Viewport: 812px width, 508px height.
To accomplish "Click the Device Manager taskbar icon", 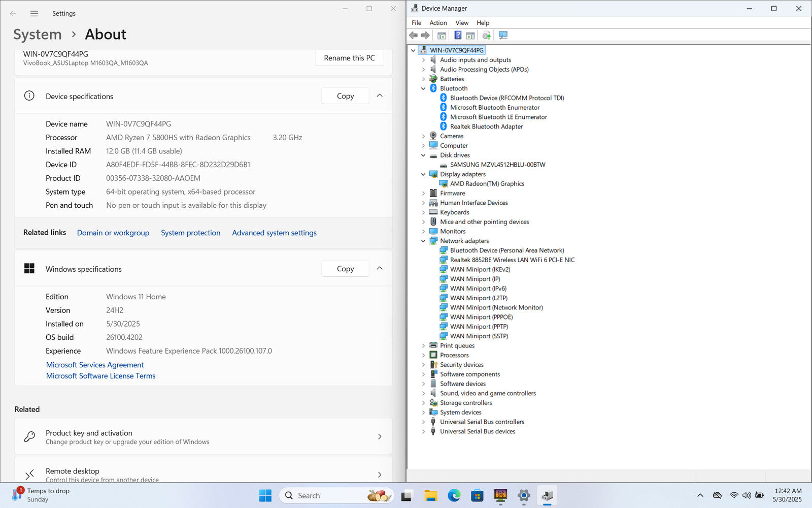I will (547, 496).
